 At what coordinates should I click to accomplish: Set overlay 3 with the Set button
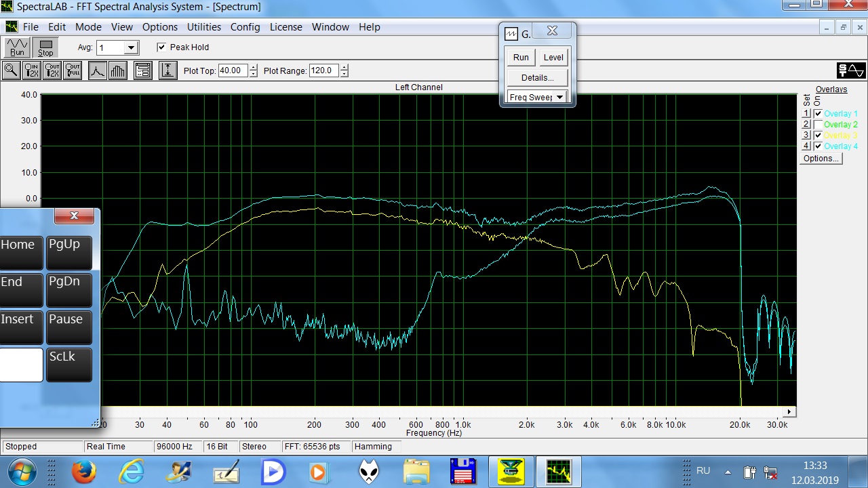coord(806,136)
